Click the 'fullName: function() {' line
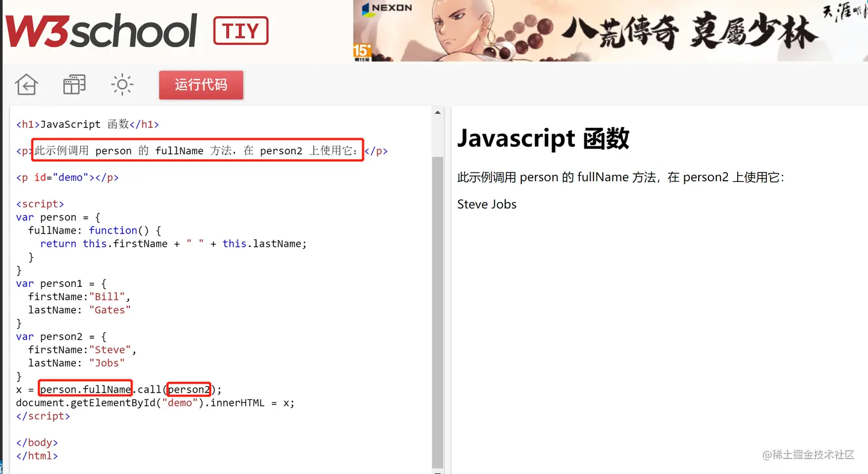 (x=95, y=231)
